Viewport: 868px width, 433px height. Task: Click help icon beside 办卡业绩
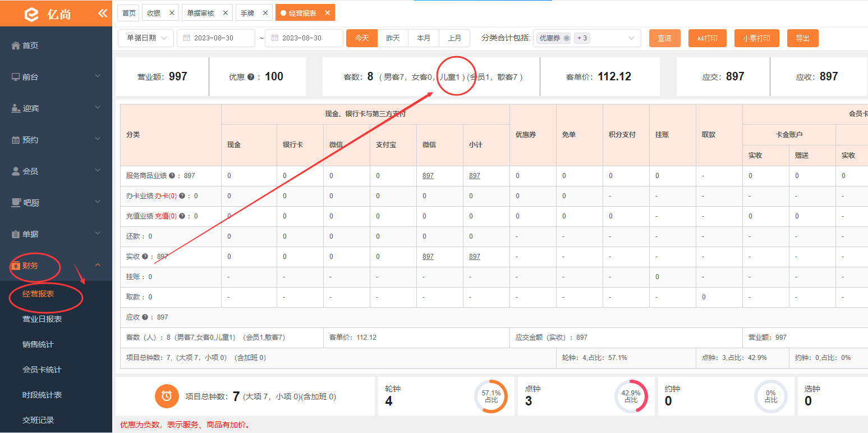point(181,196)
